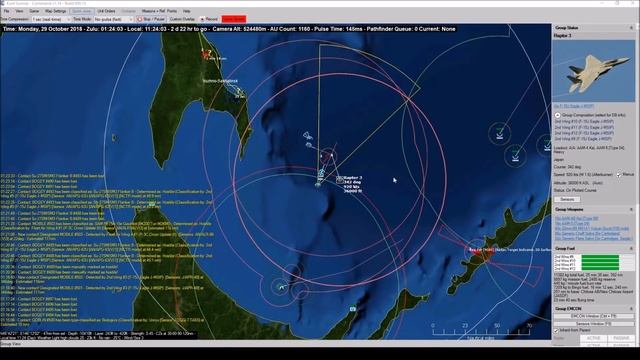
Task: Select the uppermost friendly aircraft icon on the east side
Action: pyautogui.click(x=500, y=133)
